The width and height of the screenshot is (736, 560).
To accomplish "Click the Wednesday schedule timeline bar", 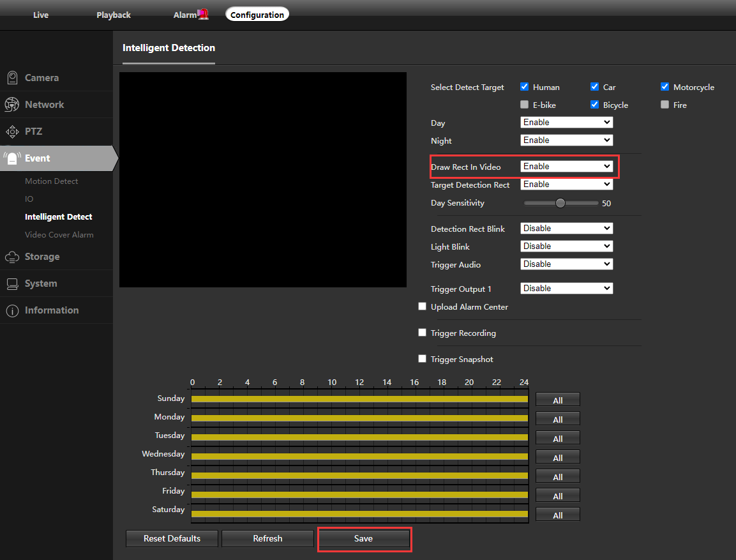I will pyautogui.click(x=359, y=456).
